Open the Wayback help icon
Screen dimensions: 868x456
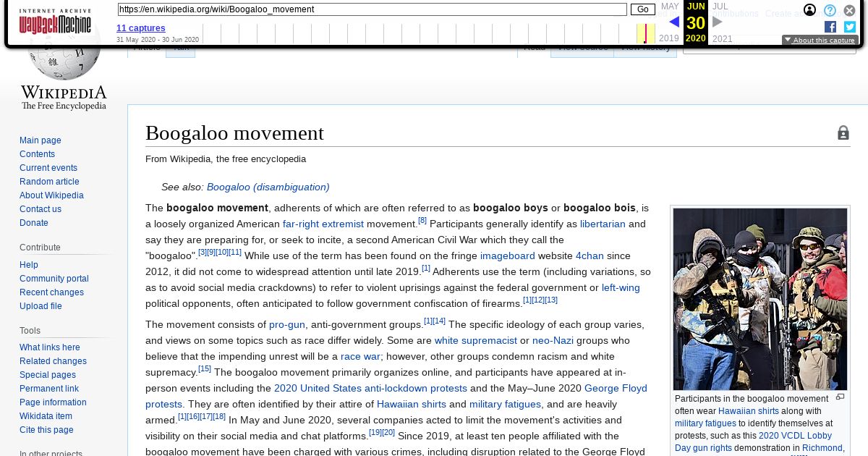pos(830,10)
